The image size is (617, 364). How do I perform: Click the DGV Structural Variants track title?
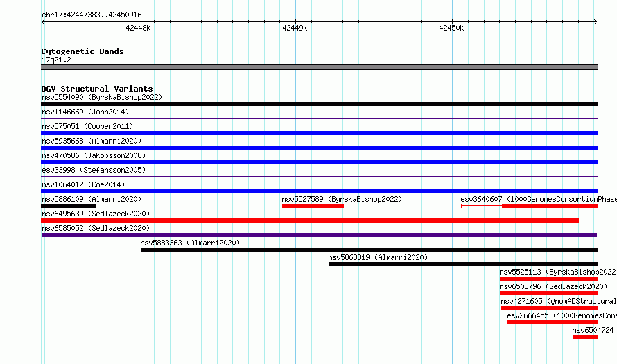pos(97,89)
